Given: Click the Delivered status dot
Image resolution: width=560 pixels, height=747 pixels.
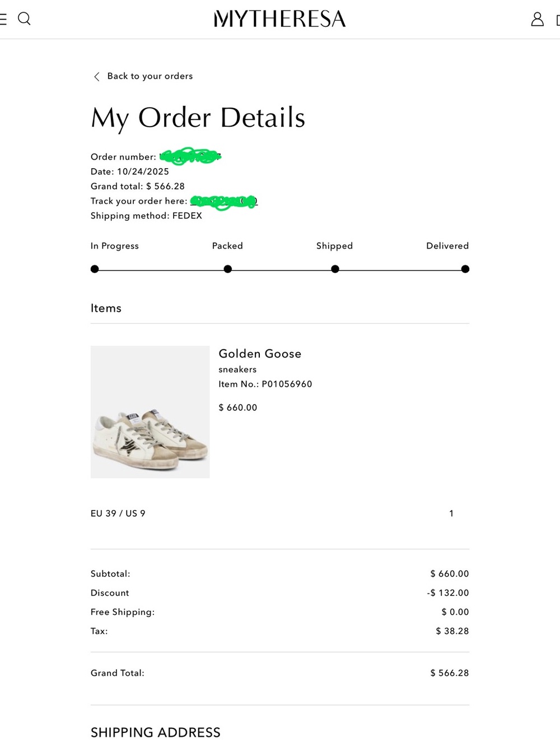Looking at the screenshot, I should pos(465,269).
